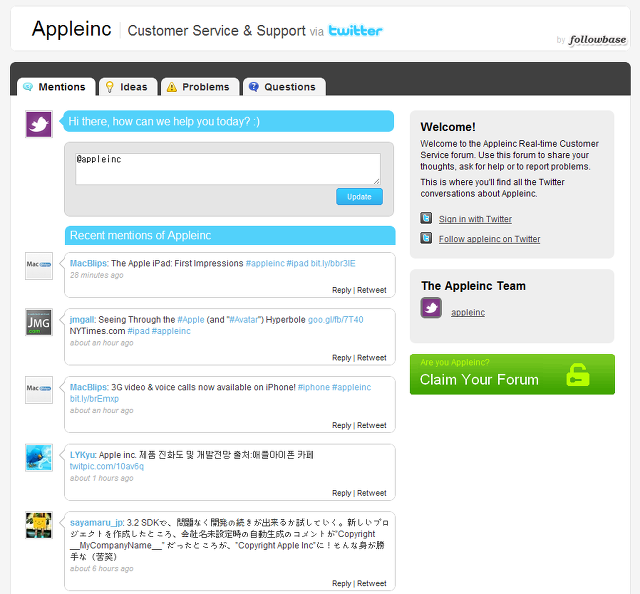640x594 pixels.
Task: Click the Twitter icon beside Sign in
Action: coord(426,218)
